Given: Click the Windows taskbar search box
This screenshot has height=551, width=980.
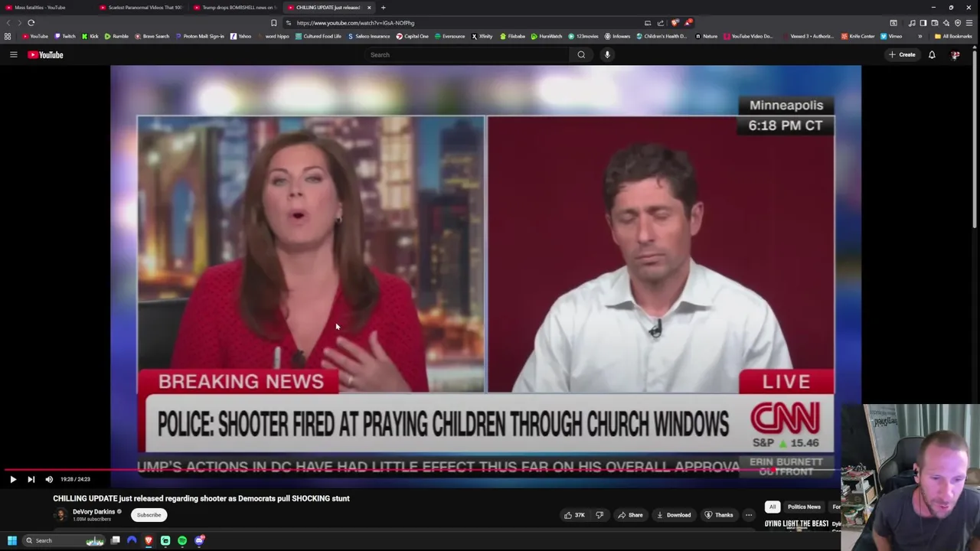Looking at the screenshot, I should tap(63, 540).
